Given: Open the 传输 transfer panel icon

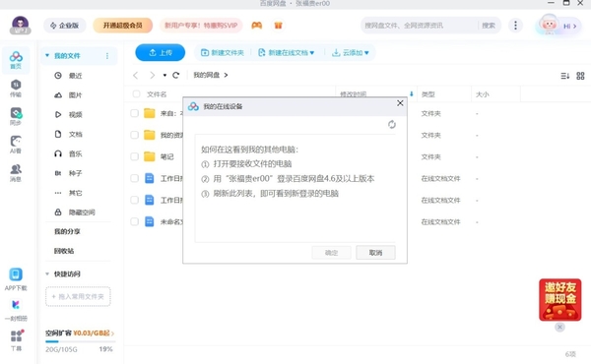Looking at the screenshot, I should [x=16, y=89].
